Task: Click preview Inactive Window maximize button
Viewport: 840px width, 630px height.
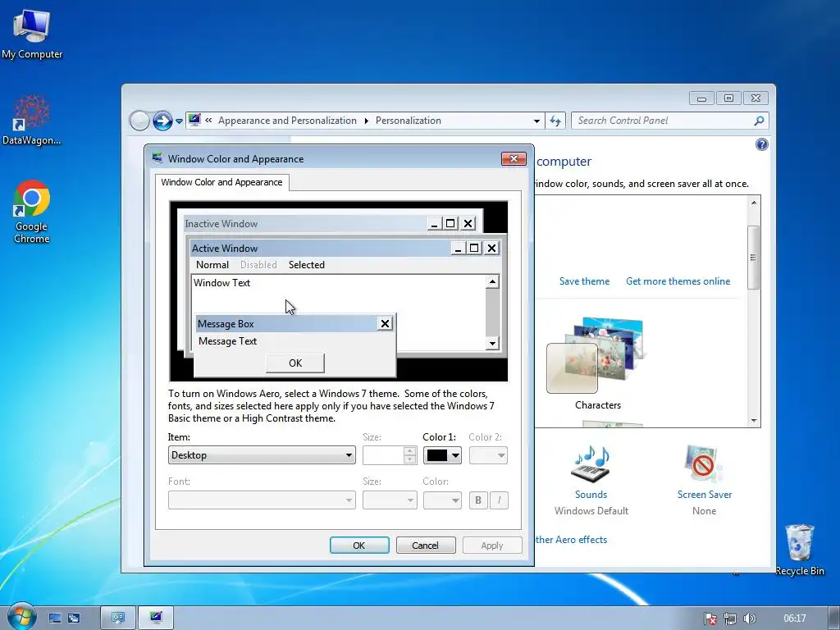Action: 450,223
